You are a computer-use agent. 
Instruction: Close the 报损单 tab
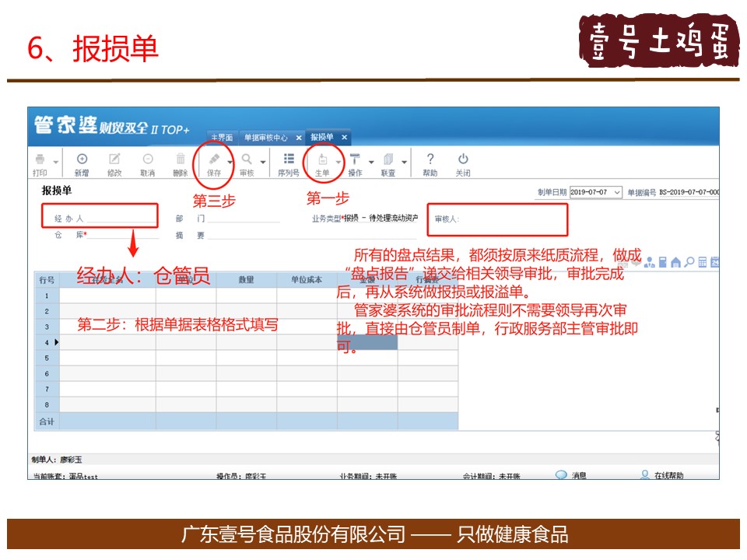345,138
